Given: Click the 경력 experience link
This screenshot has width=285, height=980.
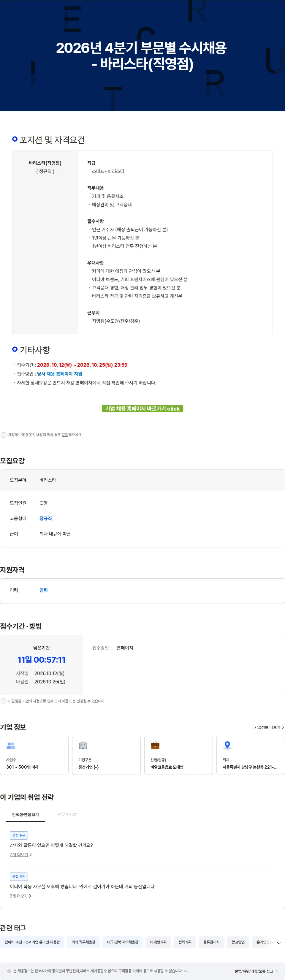Looking at the screenshot, I should pyautogui.click(x=44, y=590).
